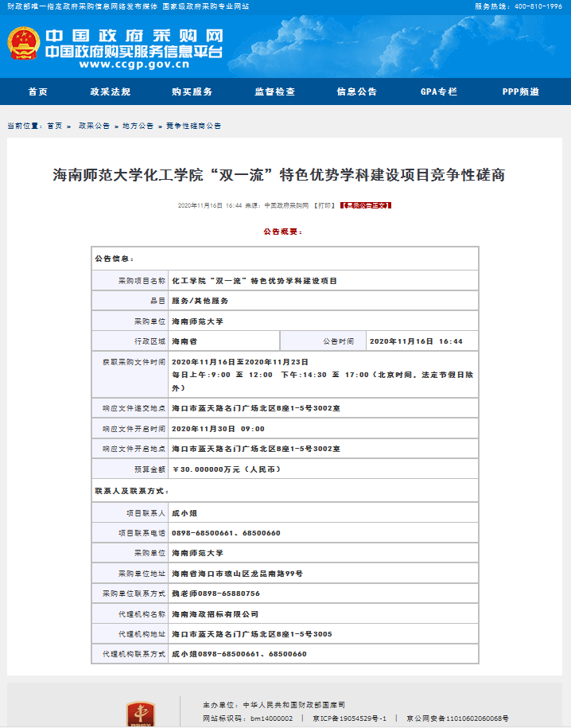Click the 联系人及联系方式 section header
This screenshot has width=571, height=728.
132,491
